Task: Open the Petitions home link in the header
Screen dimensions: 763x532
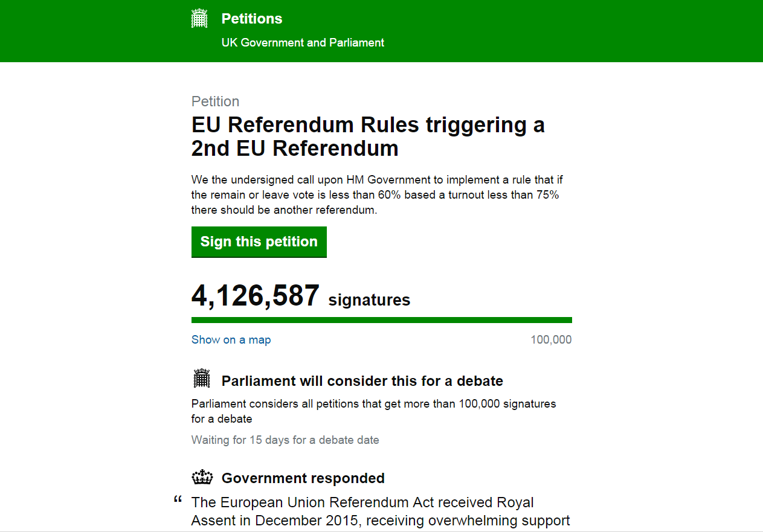Action: click(252, 19)
